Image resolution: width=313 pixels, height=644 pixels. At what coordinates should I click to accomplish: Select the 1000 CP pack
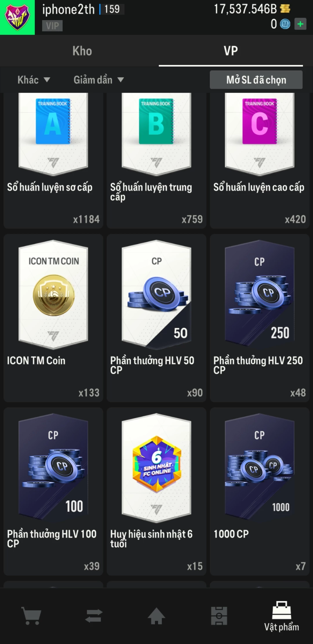pos(260,491)
